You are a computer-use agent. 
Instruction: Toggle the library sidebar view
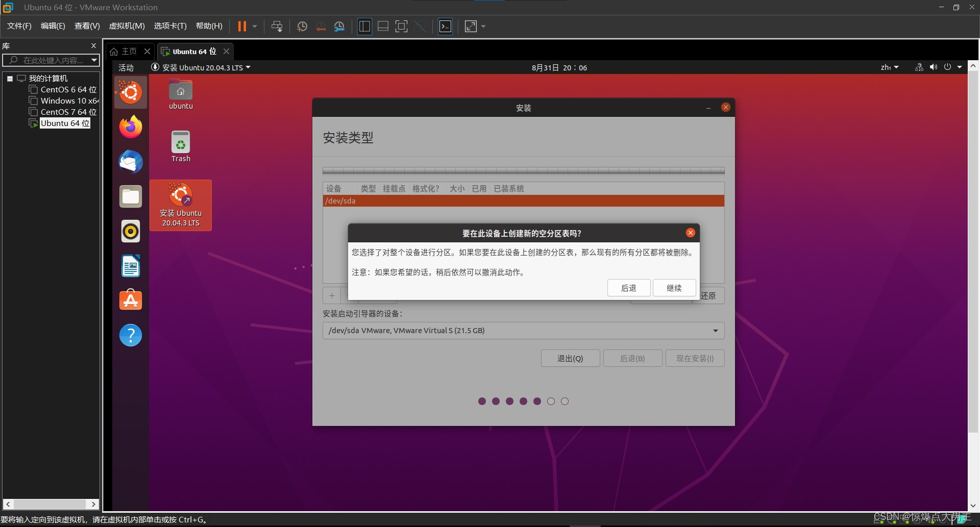pyautogui.click(x=364, y=27)
